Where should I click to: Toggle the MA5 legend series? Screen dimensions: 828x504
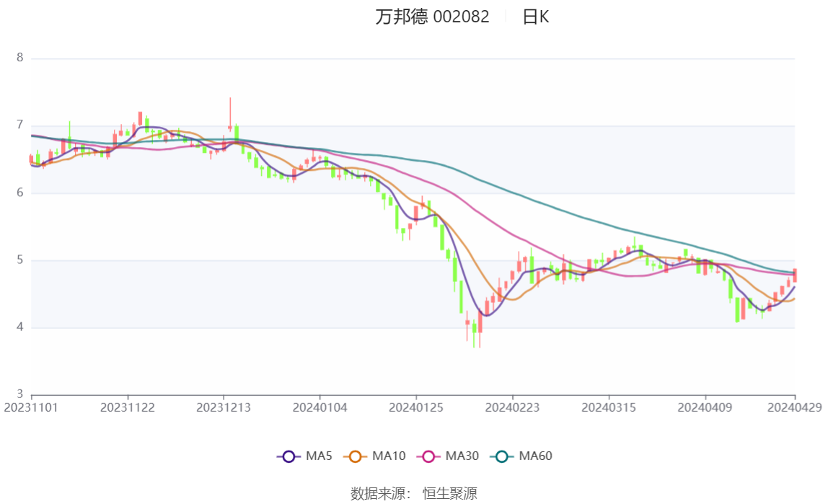(304, 456)
